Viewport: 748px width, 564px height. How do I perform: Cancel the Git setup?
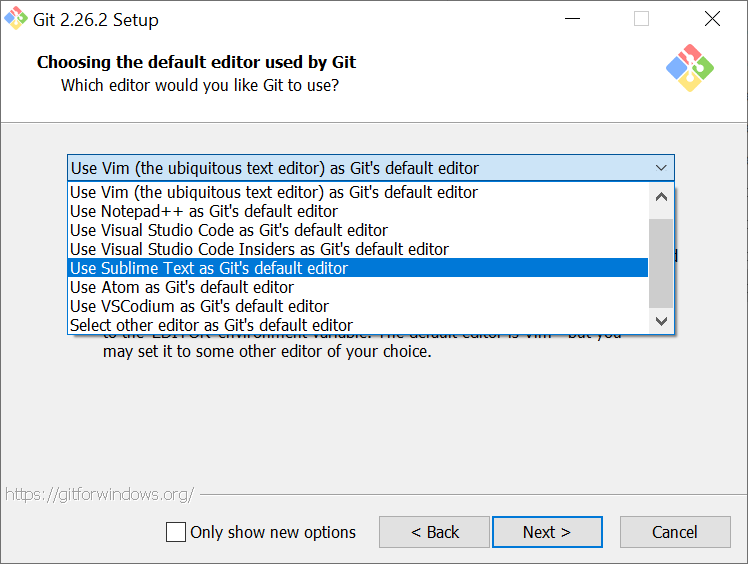pyautogui.click(x=675, y=532)
